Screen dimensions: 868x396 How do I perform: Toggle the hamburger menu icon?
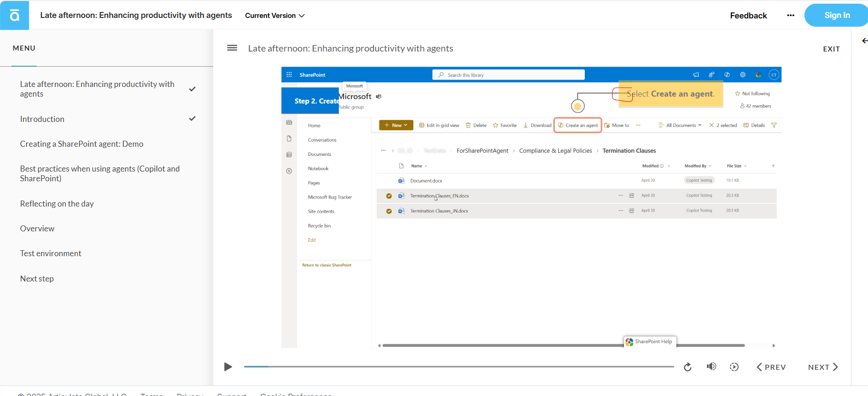click(232, 48)
